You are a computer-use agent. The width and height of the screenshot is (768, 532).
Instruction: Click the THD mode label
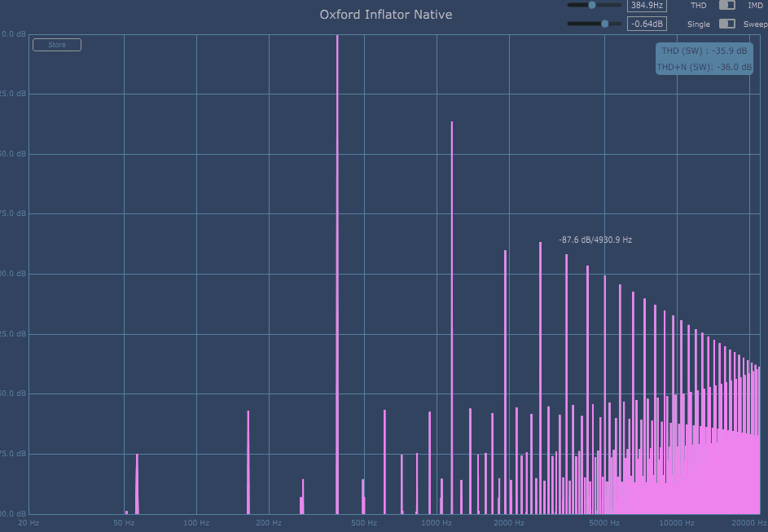point(699,6)
